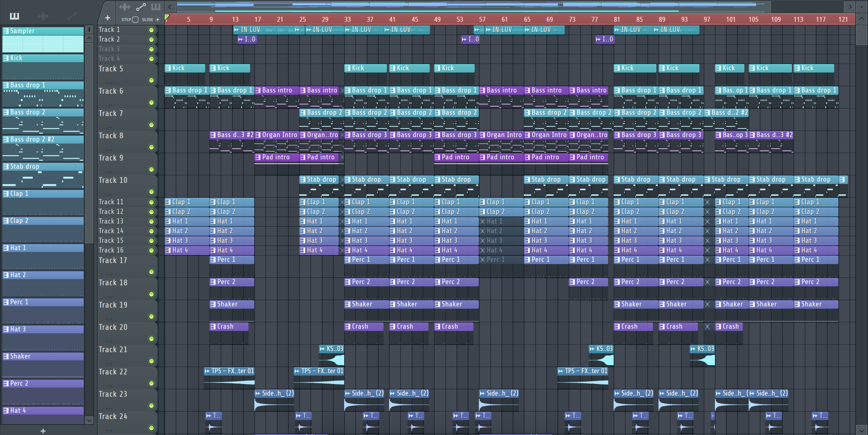This screenshot has height=435, width=868.
Task: Select Stab drop in the picker
Action: pos(43,175)
